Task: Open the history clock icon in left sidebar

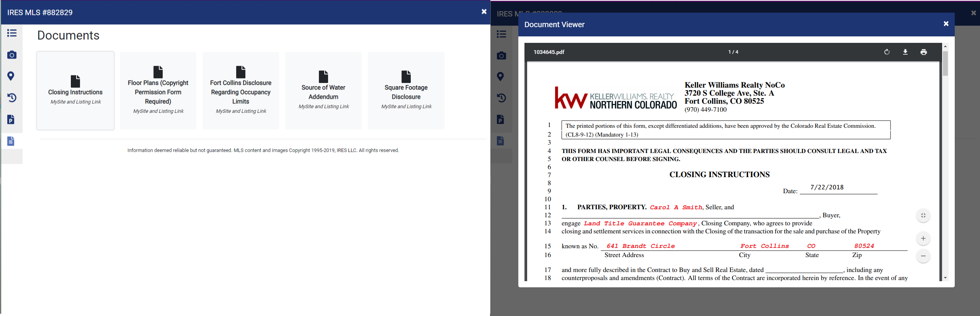Action: 12,98
